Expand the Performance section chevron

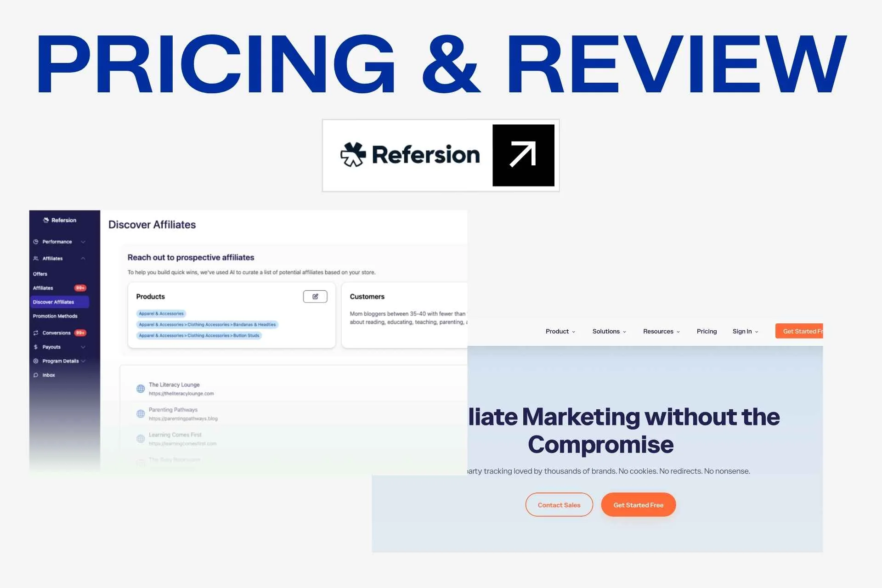83,242
